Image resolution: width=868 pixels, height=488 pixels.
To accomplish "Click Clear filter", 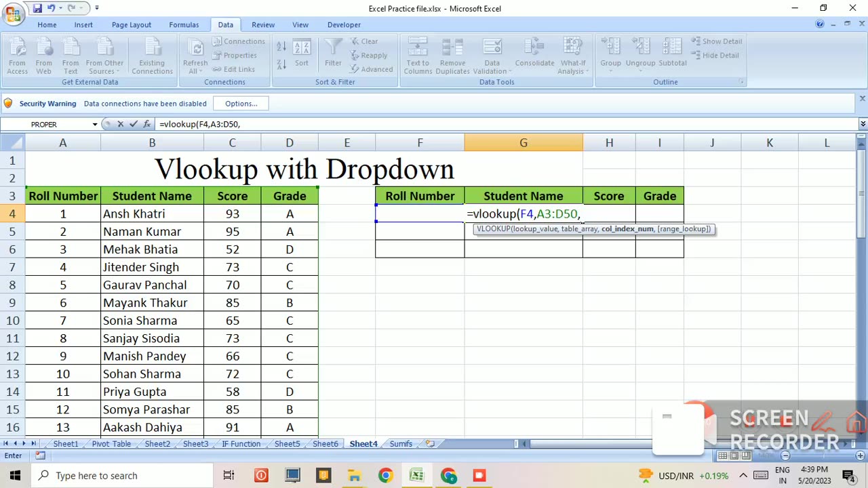I will (x=364, y=41).
